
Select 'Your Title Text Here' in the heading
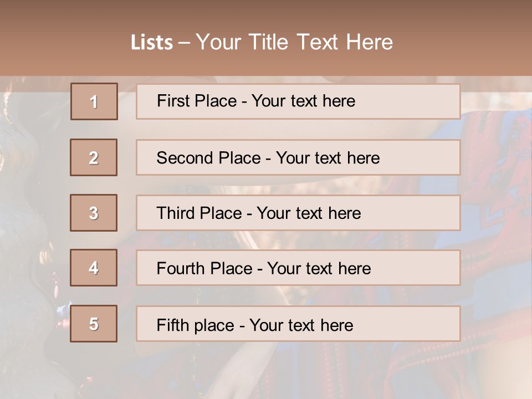tap(294, 42)
